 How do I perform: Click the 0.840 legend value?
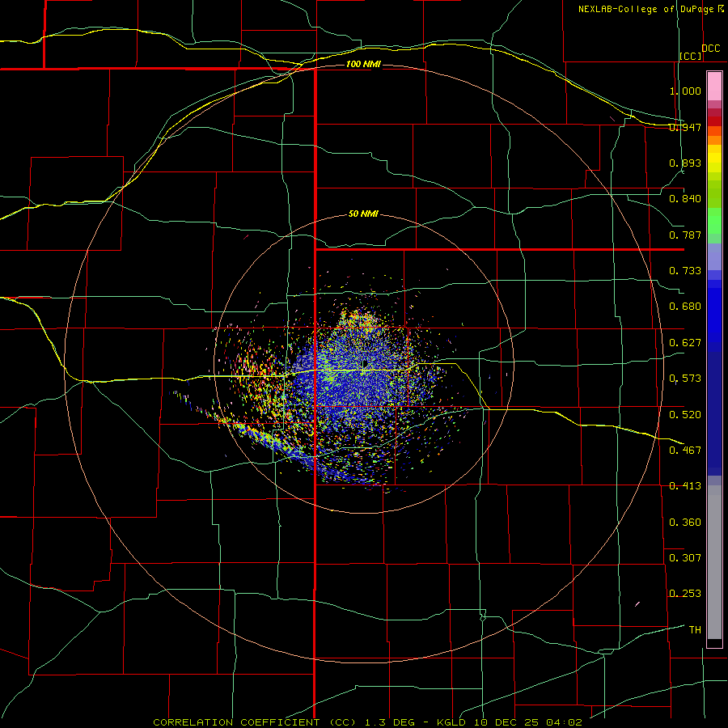(685, 199)
